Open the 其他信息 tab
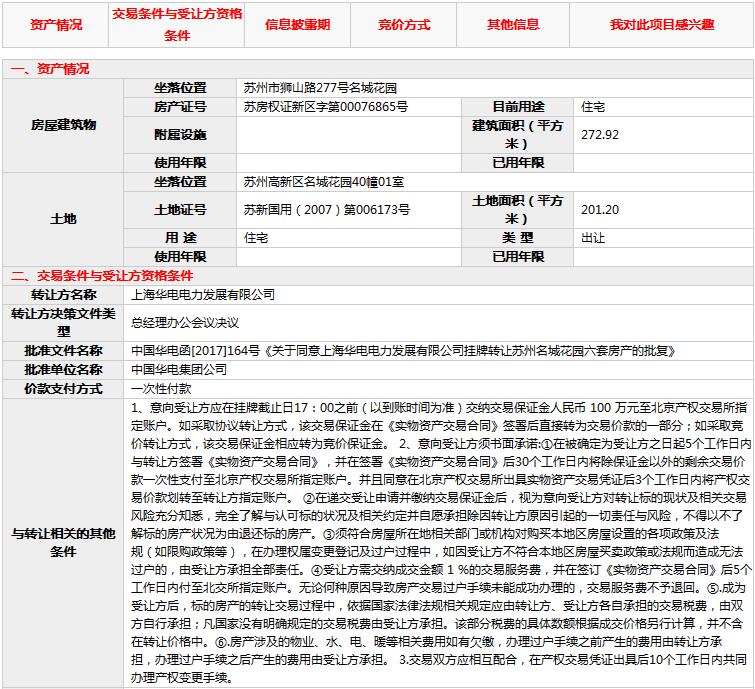Image resolution: width=755 pixels, height=689 pixels. pos(513,25)
